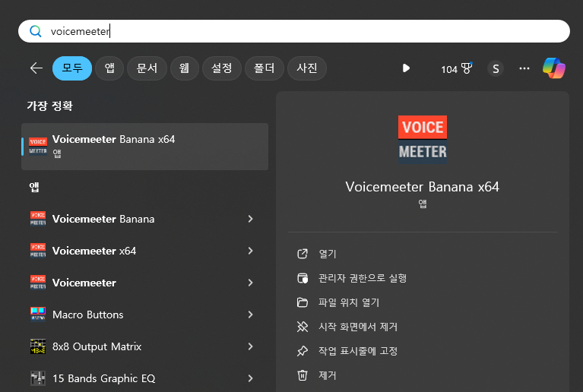Go back with the left arrow
Image resolution: width=583 pixels, height=392 pixels.
[36, 68]
